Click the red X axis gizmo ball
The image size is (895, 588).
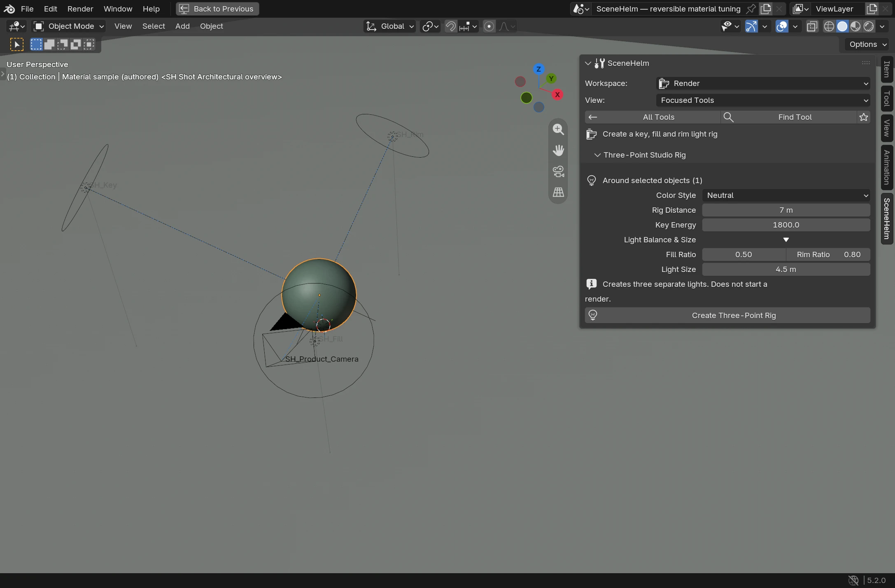(x=557, y=95)
